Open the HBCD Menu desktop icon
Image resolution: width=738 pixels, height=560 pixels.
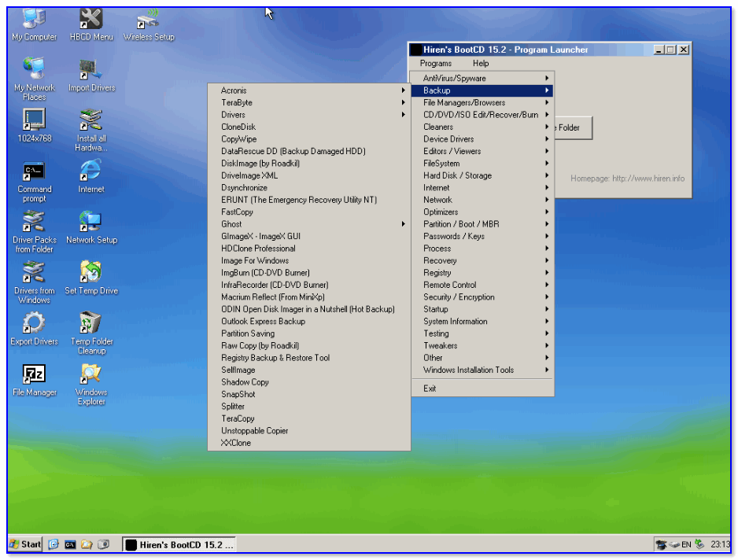coord(91,20)
